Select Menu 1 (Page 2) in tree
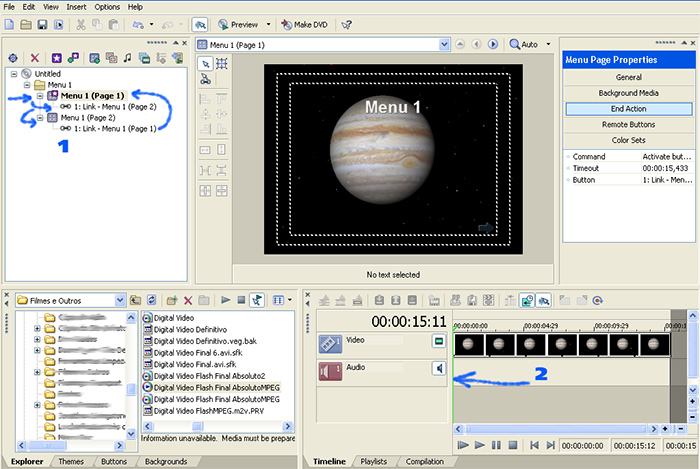The image size is (700, 469). 88,117
